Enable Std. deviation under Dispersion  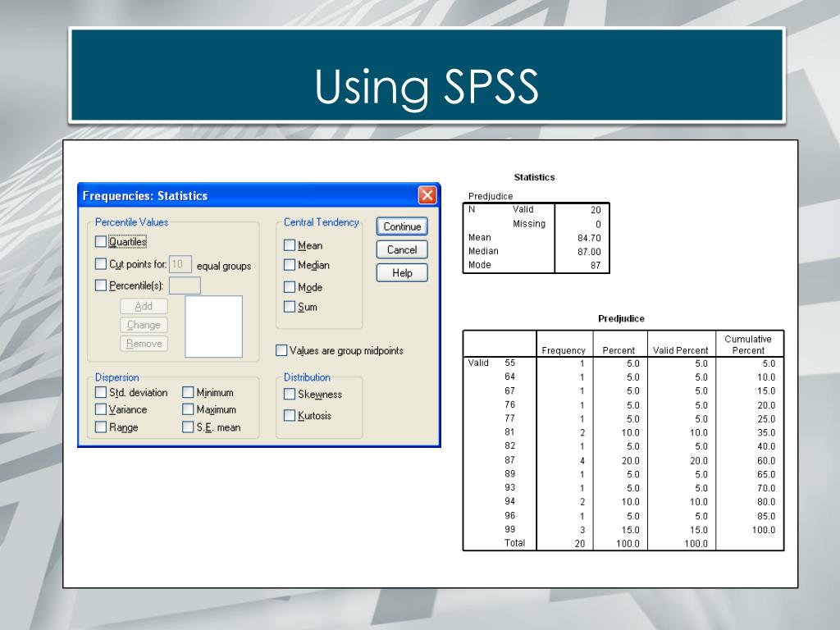coord(101,392)
